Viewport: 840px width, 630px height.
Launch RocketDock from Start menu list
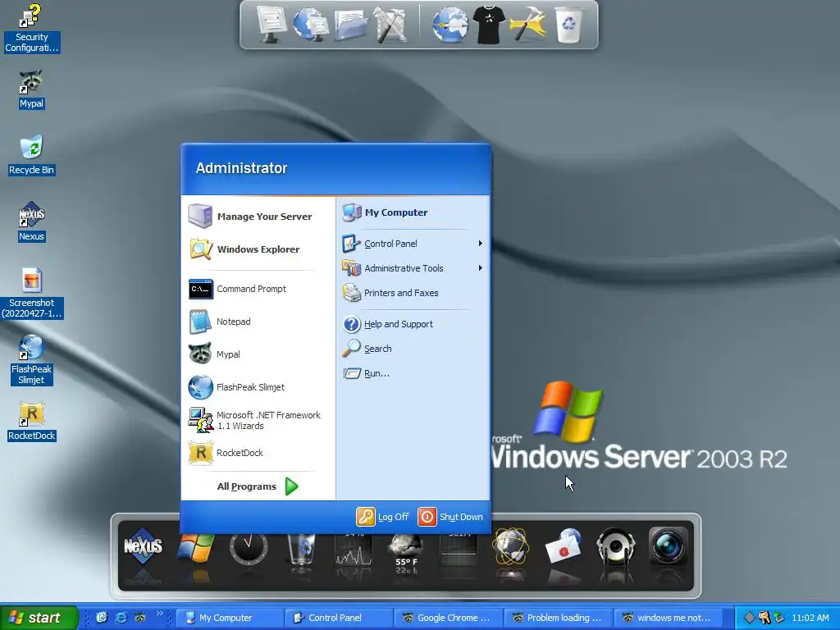coord(258,453)
